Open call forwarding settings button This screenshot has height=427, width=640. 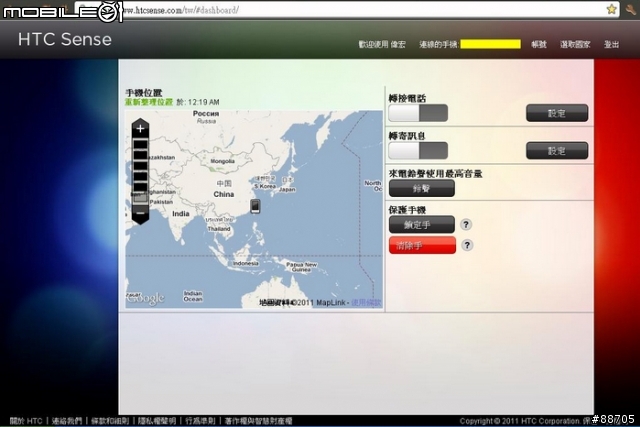click(557, 113)
